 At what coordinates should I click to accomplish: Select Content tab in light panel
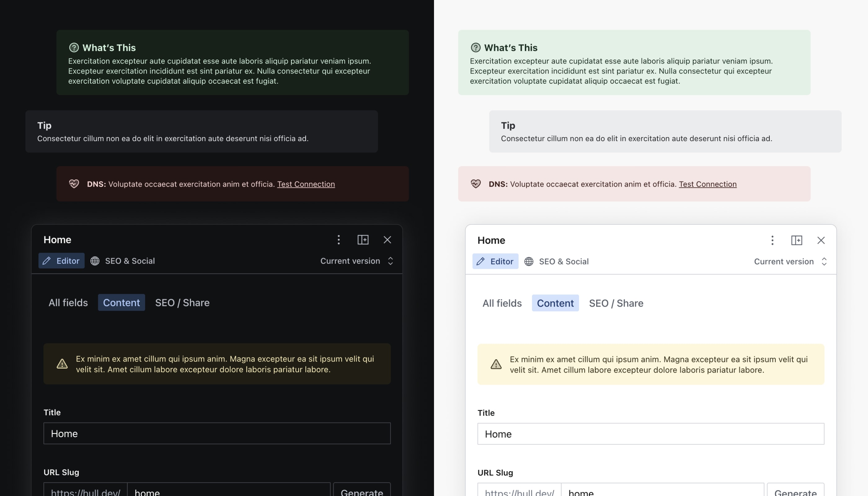pyautogui.click(x=555, y=303)
